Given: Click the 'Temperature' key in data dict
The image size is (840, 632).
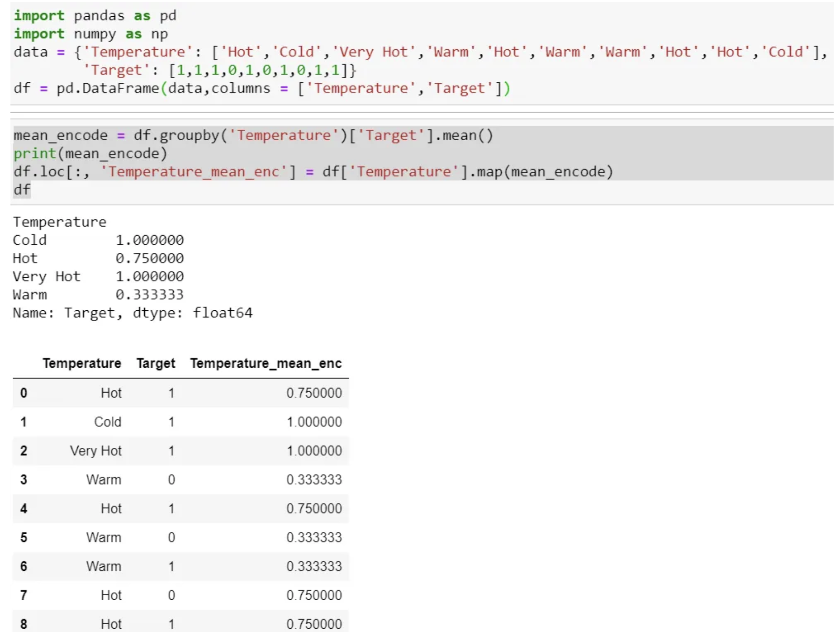Looking at the screenshot, I should pyautogui.click(x=137, y=52).
